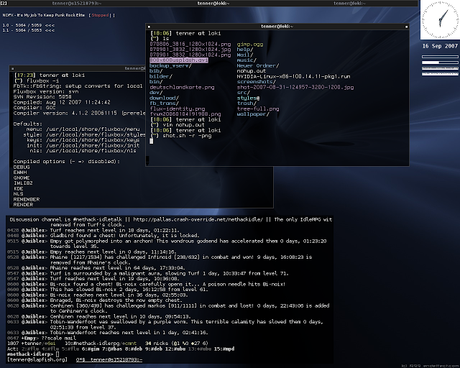The height and width of the screenshot is (368, 460).
Task: Click the left titlebar button of front tenner@loki terminal
Action: (x=149, y=27)
